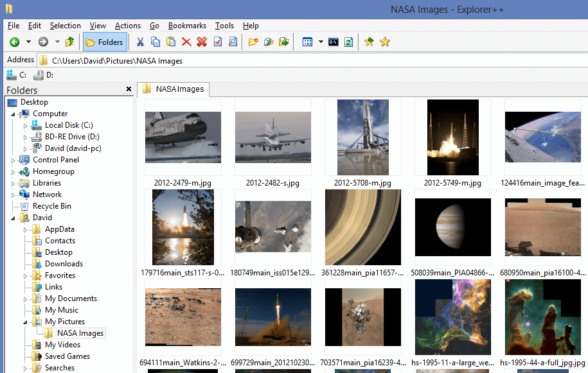Expand Local Disk (C:) in tree

pos(26,126)
